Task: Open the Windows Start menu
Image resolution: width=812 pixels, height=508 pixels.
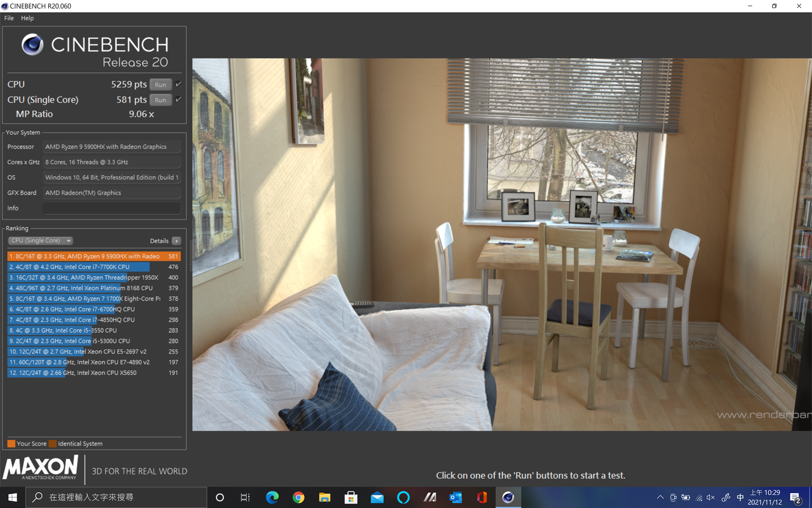Action: (13, 497)
